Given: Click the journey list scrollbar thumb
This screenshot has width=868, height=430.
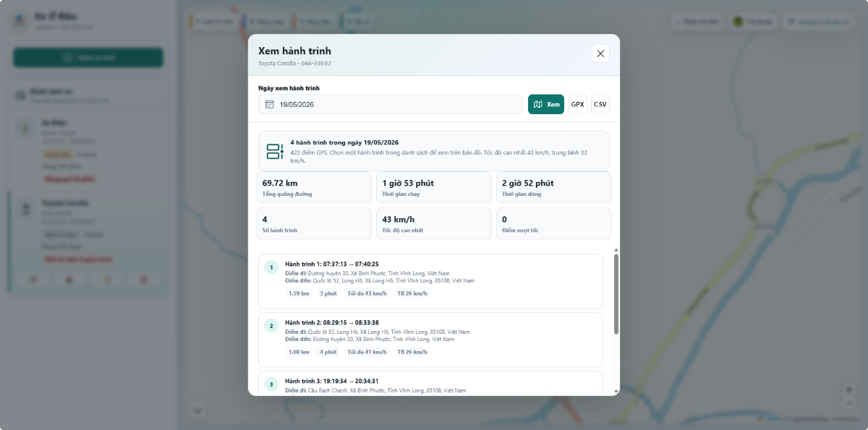Looking at the screenshot, I should click(x=616, y=293).
